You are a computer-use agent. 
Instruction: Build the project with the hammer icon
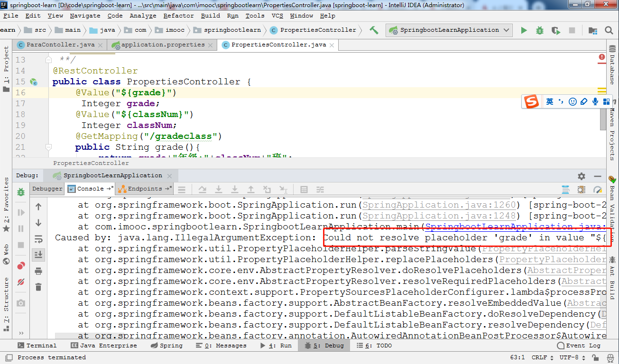(x=374, y=30)
